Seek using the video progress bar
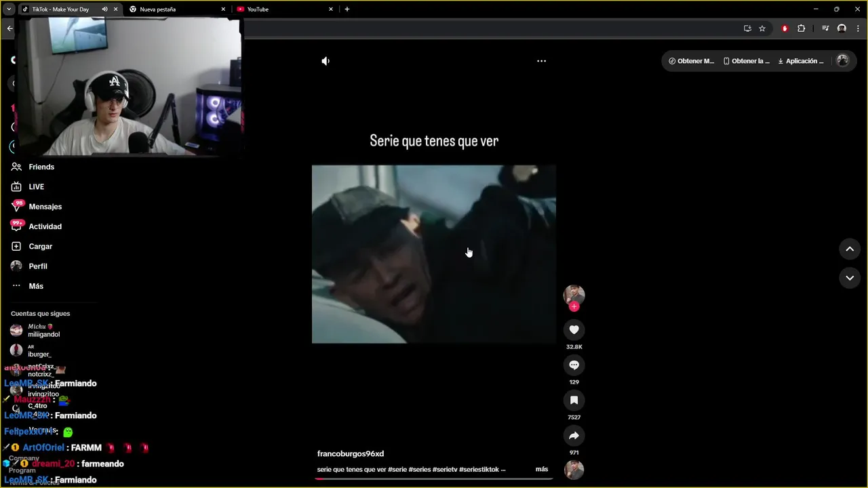 point(433,479)
